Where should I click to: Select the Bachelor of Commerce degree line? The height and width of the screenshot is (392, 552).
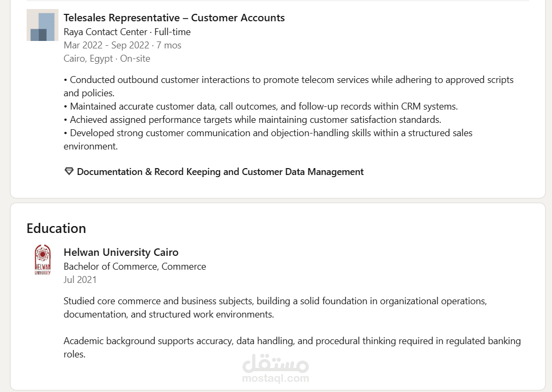click(135, 266)
